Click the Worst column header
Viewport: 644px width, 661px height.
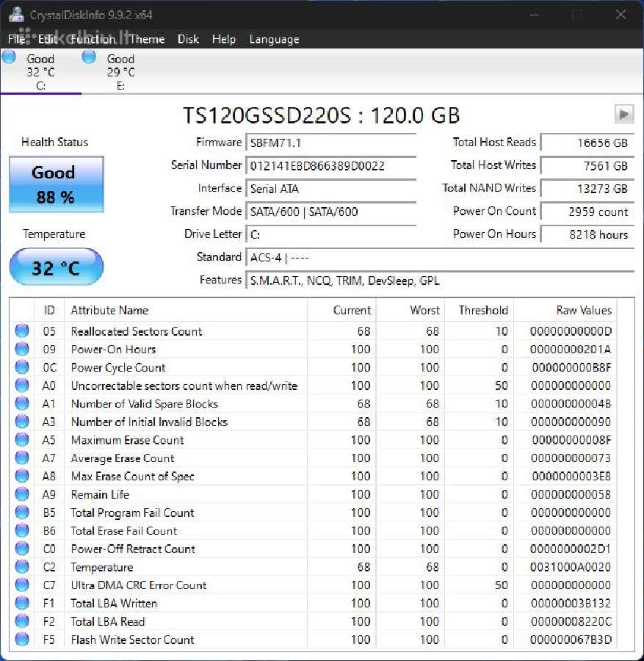[410, 310]
